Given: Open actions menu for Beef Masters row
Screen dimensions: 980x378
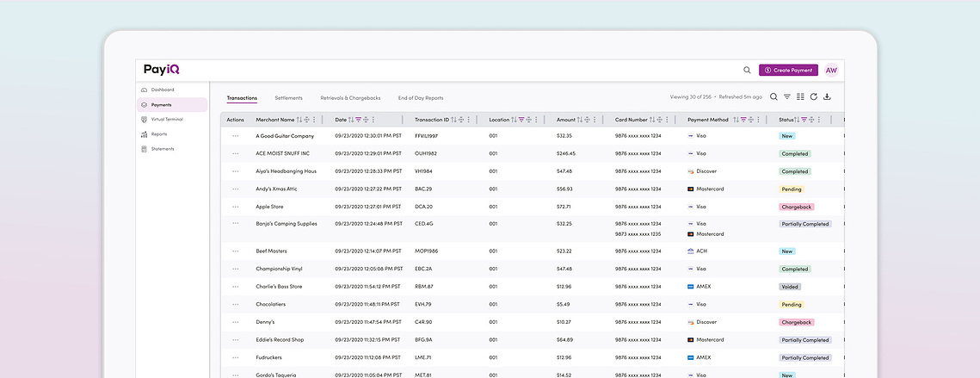Looking at the screenshot, I should [236, 251].
